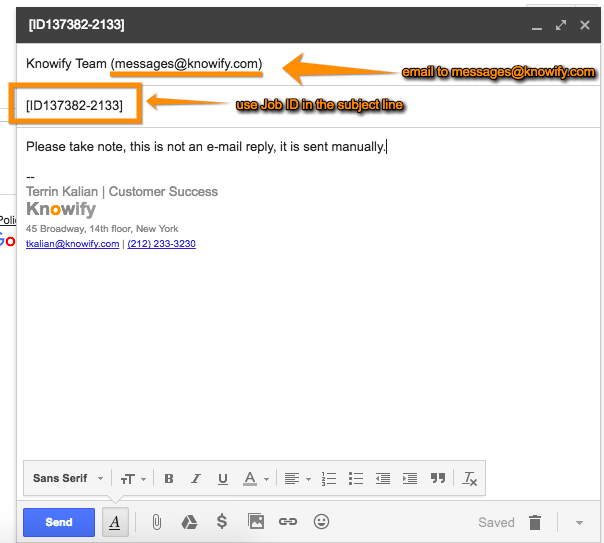Screen dimensions: 604x543
Task: Click the compose window title bar ID
Action: click(76, 25)
